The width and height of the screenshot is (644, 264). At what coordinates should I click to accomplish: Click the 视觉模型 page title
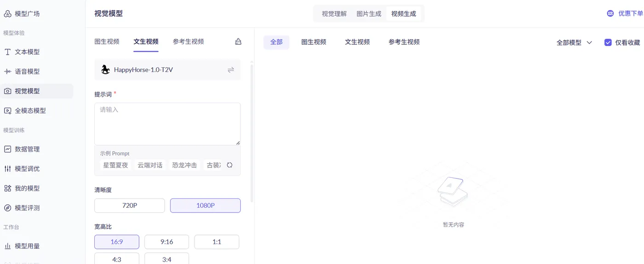(109, 13)
